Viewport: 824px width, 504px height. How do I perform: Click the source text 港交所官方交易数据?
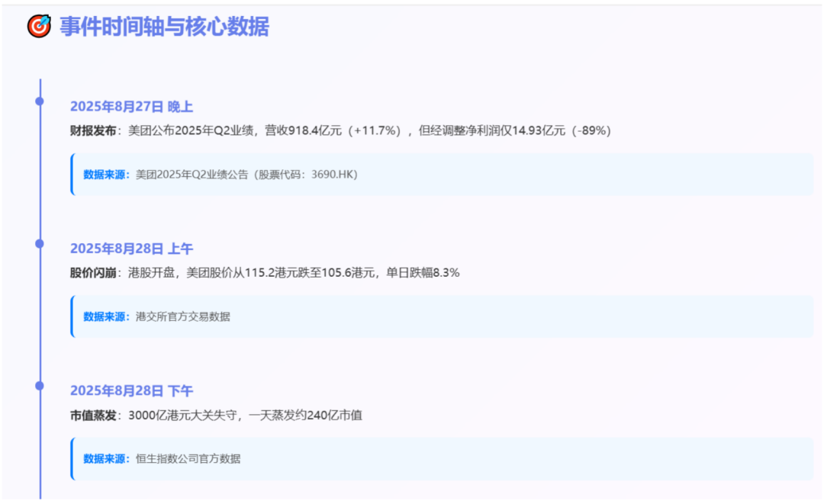(183, 316)
